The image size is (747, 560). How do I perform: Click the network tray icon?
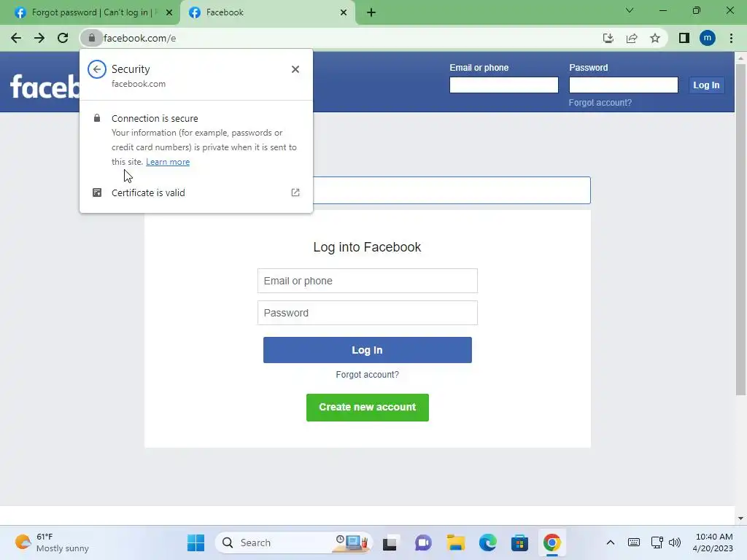pyautogui.click(x=657, y=542)
